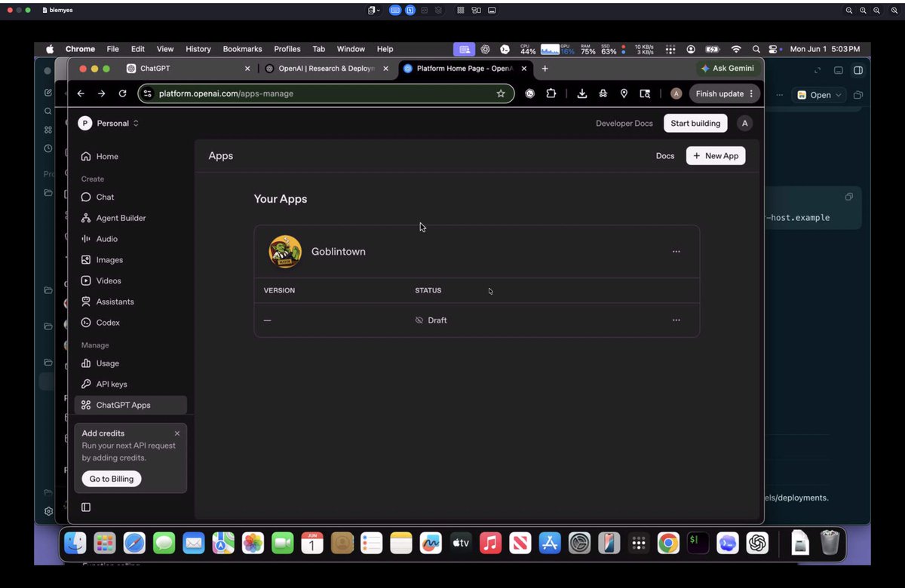This screenshot has width=905, height=588.
Task: Reload the page in Chrome
Action: [122, 93]
